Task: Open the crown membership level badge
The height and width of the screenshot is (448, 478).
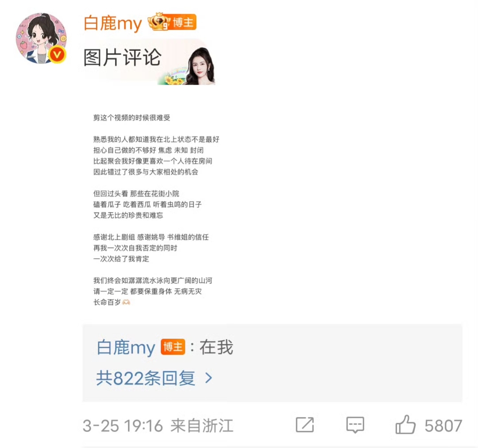Action: (x=159, y=22)
